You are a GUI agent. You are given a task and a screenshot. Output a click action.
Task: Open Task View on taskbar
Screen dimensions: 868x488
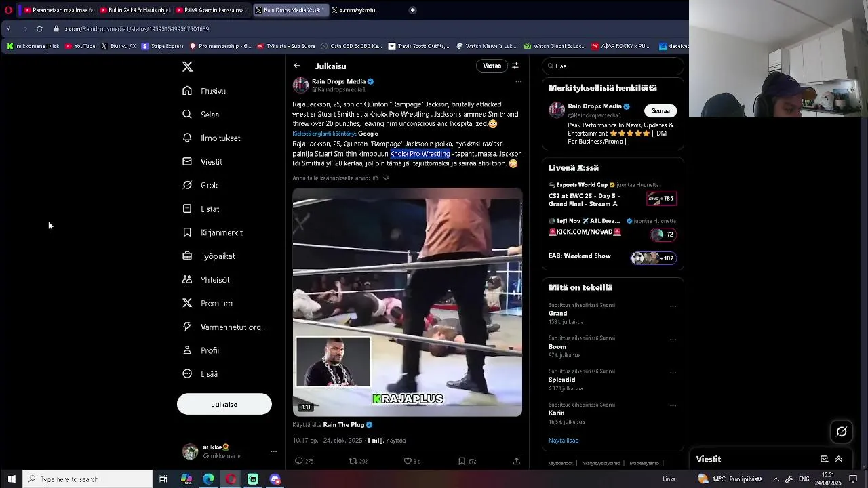pyautogui.click(x=163, y=479)
